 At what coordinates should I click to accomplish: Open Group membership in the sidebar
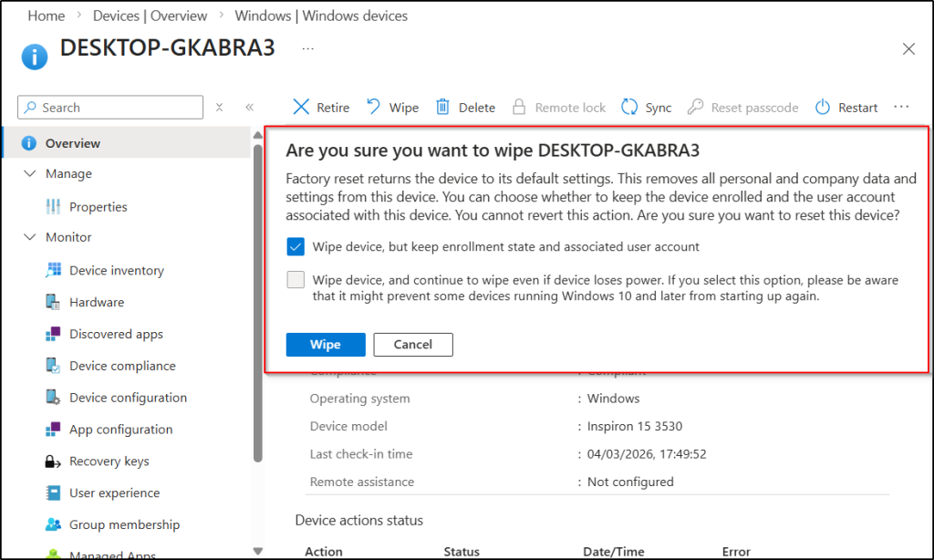pyautogui.click(x=118, y=524)
